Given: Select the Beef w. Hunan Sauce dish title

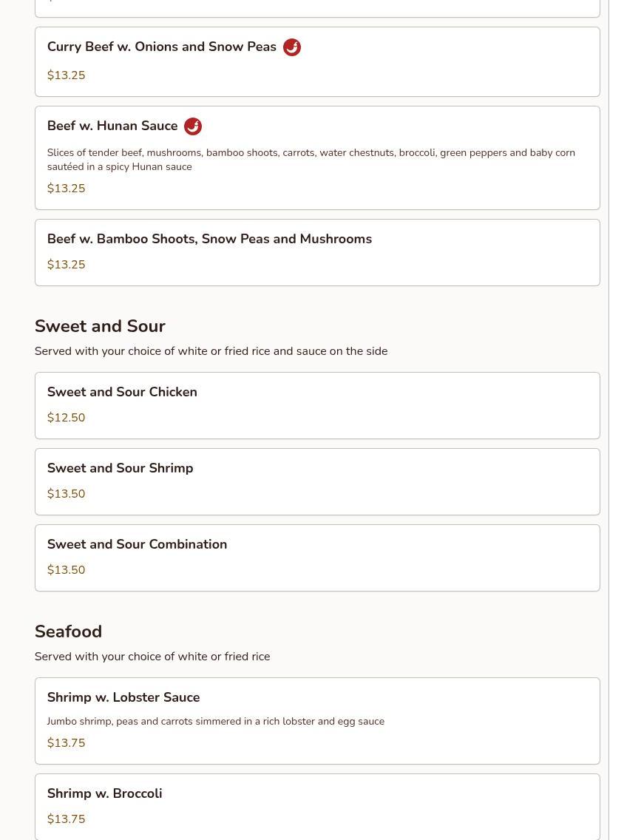Looking at the screenshot, I should click(x=112, y=126).
